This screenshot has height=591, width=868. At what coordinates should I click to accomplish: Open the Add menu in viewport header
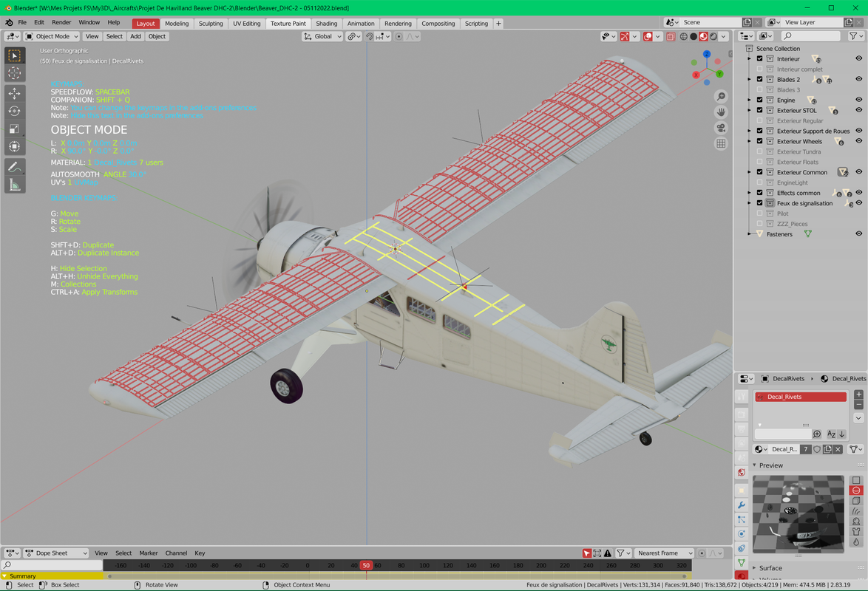pos(135,36)
